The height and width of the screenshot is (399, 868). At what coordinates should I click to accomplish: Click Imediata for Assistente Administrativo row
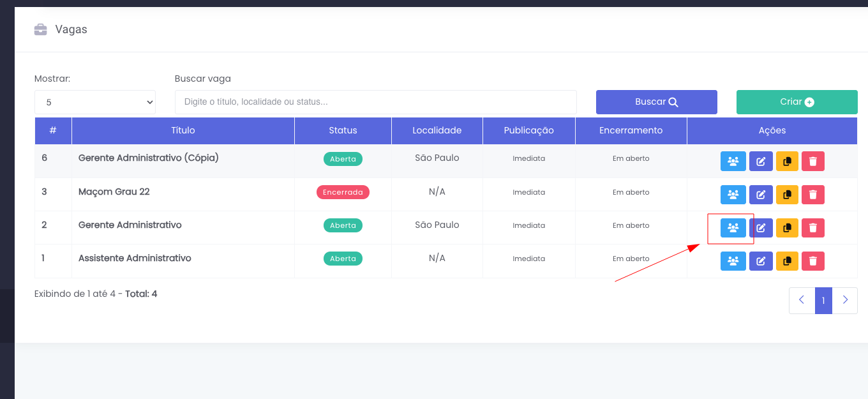529,259
